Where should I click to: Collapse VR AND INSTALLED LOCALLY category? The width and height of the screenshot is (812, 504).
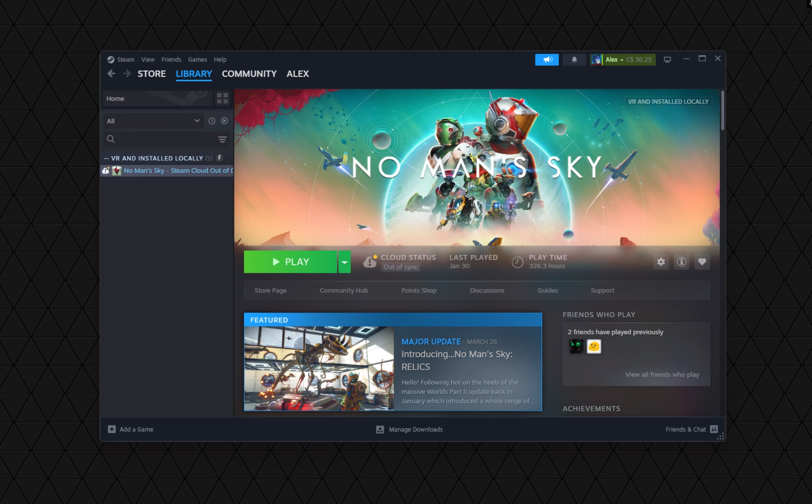[x=106, y=158]
